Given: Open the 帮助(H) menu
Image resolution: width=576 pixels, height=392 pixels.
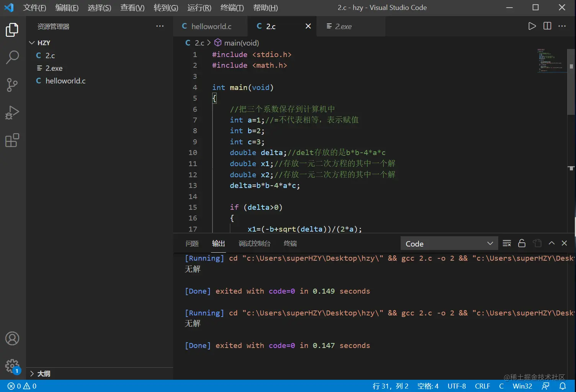Looking at the screenshot, I should coord(265,8).
